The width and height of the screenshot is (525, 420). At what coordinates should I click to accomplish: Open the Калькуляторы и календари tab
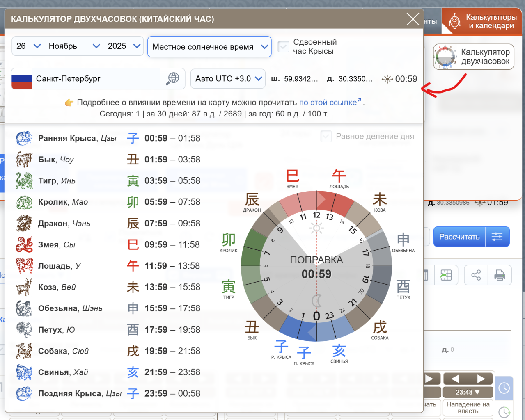[482, 21]
